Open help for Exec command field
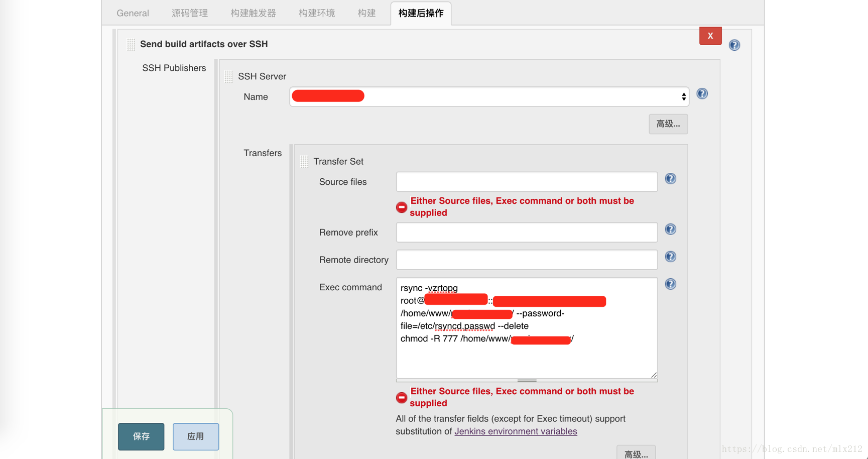Screen dimensions: 868x459 tap(671, 284)
